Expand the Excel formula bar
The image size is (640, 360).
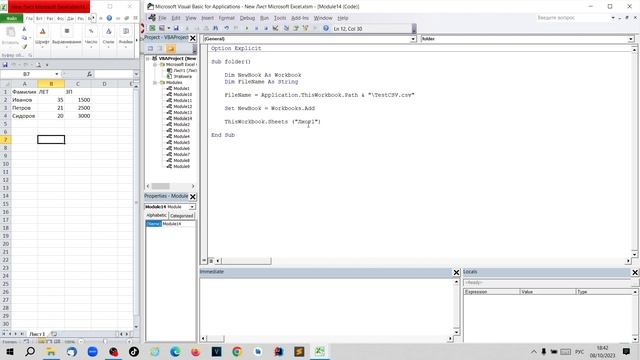tap(136, 74)
